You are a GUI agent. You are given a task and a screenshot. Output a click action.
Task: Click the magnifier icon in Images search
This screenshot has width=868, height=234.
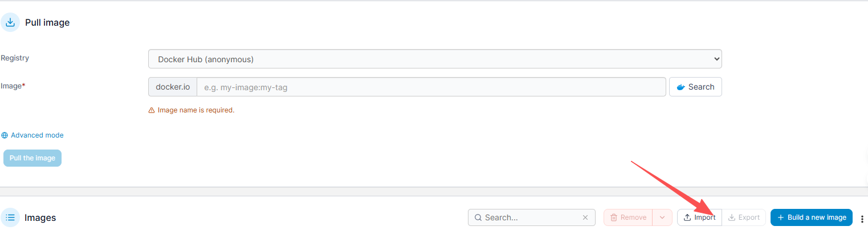coord(478,217)
